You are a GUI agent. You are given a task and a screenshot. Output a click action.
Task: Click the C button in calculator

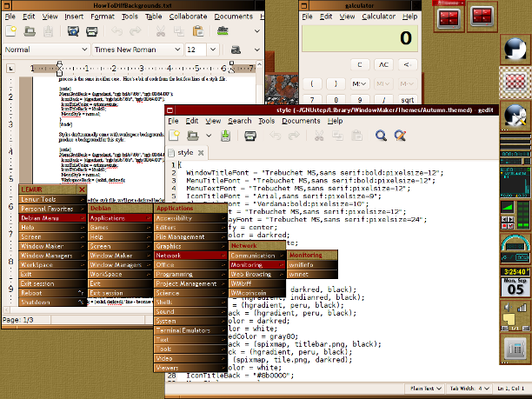[360, 64]
